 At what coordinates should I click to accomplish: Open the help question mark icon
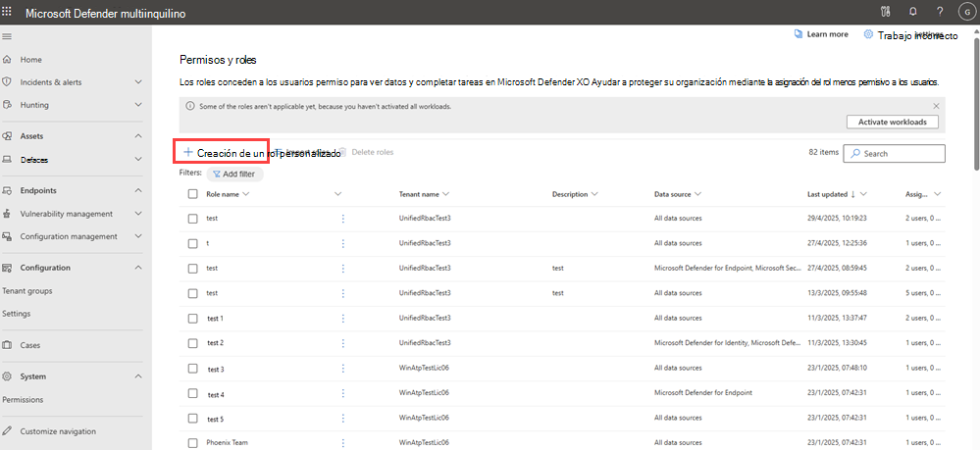[940, 11]
